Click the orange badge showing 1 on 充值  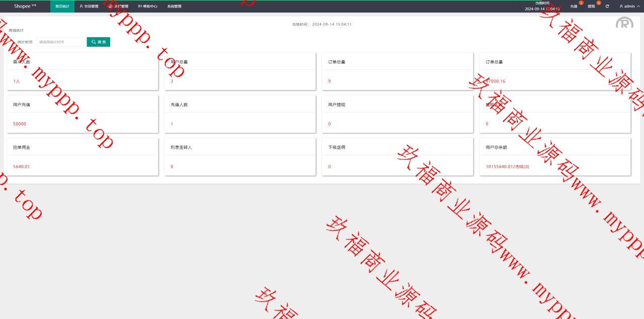tap(581, 3)
